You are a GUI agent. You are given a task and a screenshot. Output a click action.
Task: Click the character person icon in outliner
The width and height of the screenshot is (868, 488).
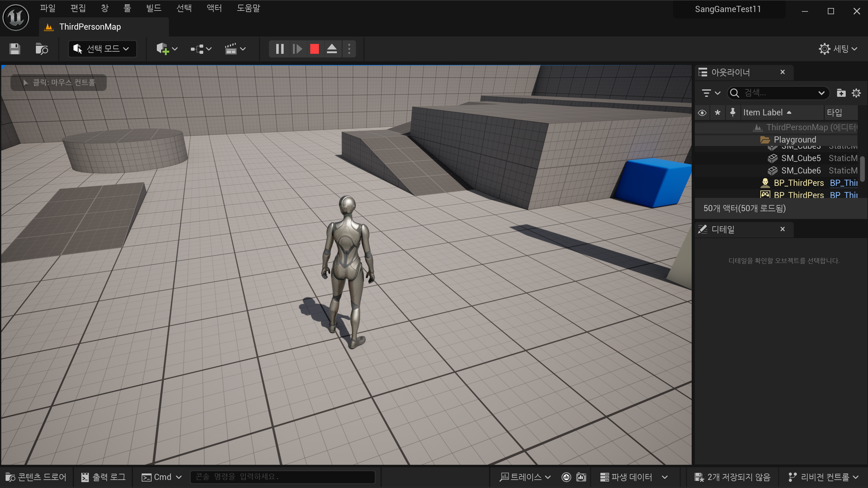point(765,183)
